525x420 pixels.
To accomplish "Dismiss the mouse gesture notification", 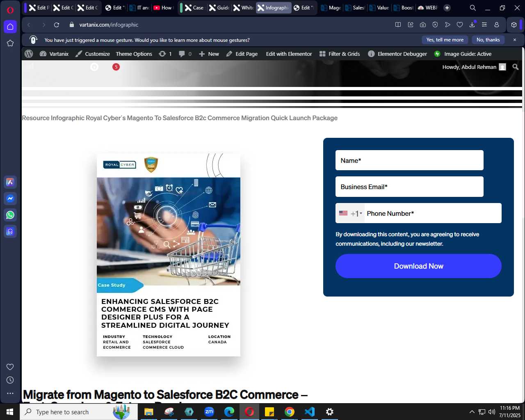I will pos(515,40).
